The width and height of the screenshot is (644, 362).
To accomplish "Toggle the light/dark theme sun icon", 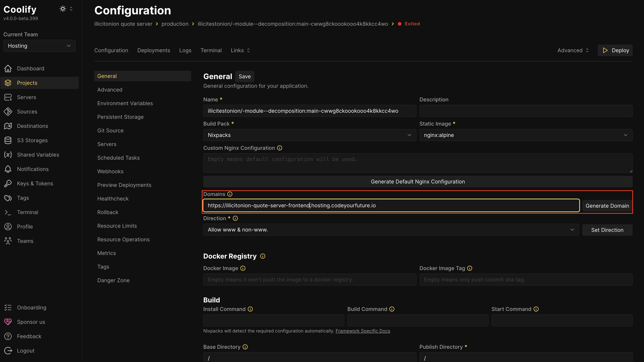I will pyautogui.click(x=63, y=9).
